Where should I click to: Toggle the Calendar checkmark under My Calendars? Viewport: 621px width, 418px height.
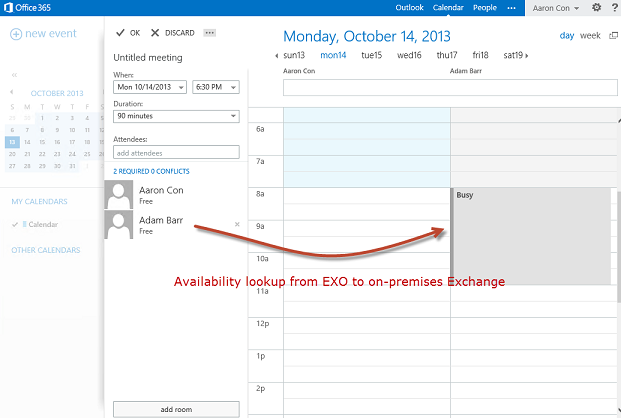click(x=15, y=224)
